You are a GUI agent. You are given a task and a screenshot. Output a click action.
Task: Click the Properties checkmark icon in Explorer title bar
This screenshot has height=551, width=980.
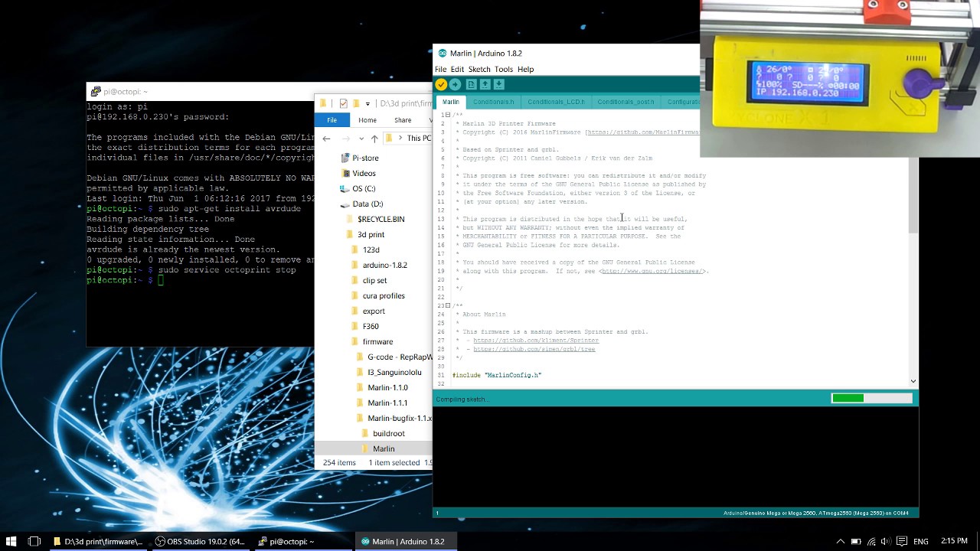click(x=344, y=103)
